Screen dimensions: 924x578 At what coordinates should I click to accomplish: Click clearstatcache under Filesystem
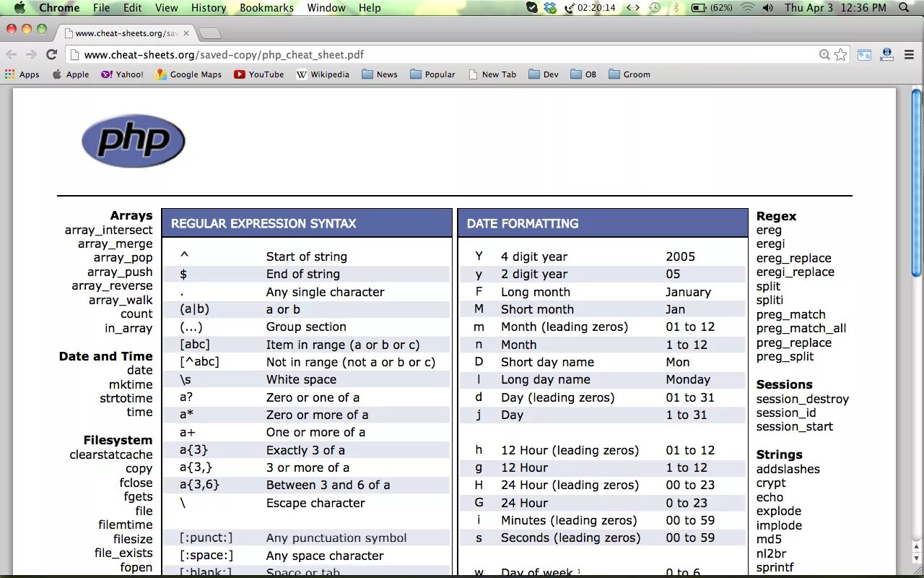(111, 454)
